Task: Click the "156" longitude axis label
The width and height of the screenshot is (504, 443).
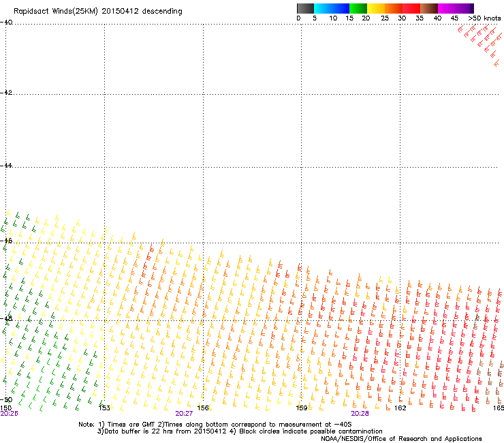Action: pos(203,408)
